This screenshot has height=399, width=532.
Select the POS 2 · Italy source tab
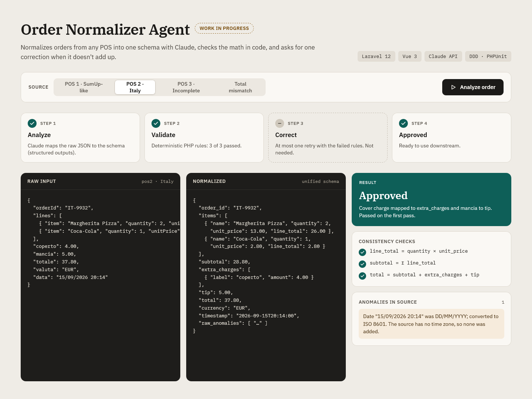click(x=135, y=87)
